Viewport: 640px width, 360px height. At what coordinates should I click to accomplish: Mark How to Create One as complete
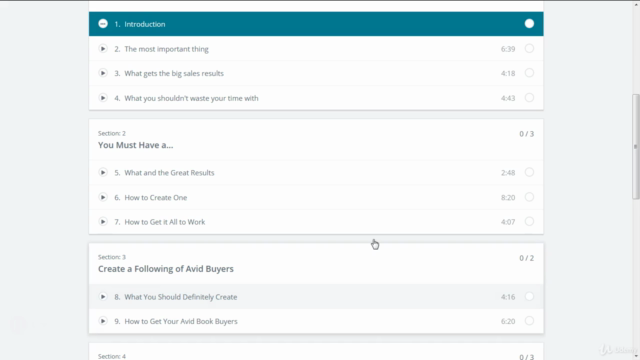529,197
